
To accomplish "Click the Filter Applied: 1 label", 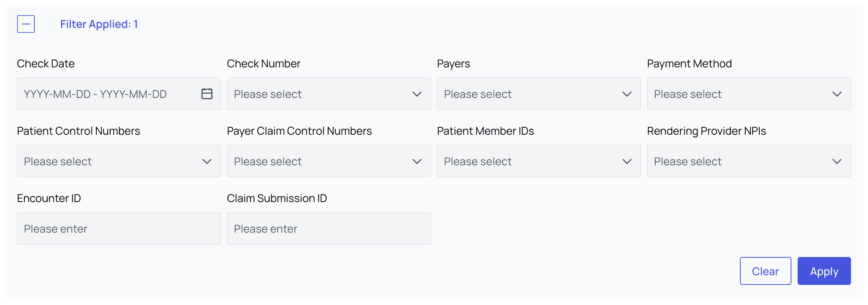I will coord(99,24).
